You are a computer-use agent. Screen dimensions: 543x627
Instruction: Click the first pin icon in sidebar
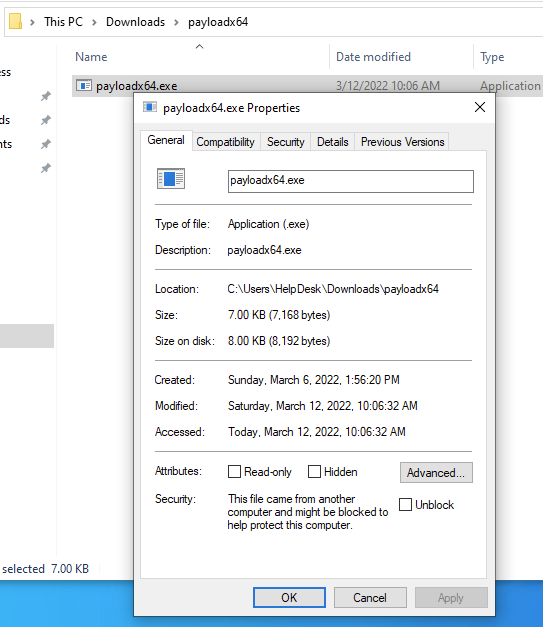coord(46,96)
